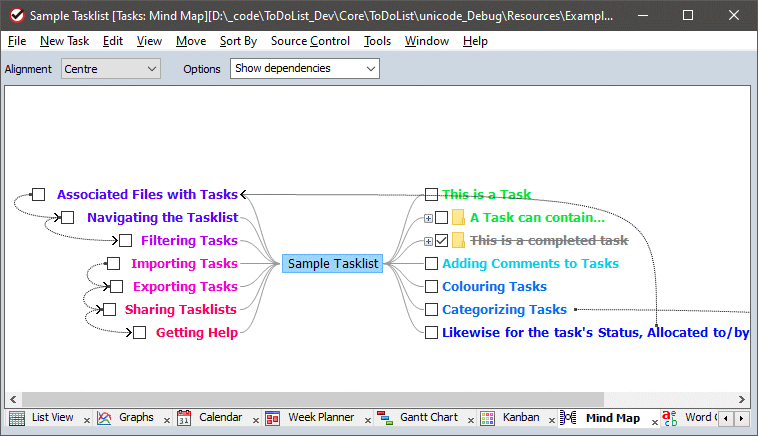Click the Kanban tab grid icon
The height and width of the screenshot is (436, 758).
(487, 418)
